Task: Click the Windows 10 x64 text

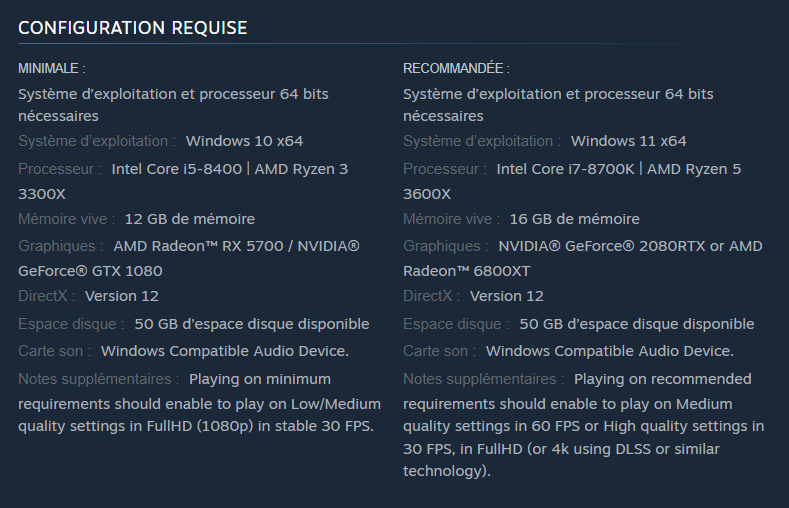Action: click(x=244, y=141)
